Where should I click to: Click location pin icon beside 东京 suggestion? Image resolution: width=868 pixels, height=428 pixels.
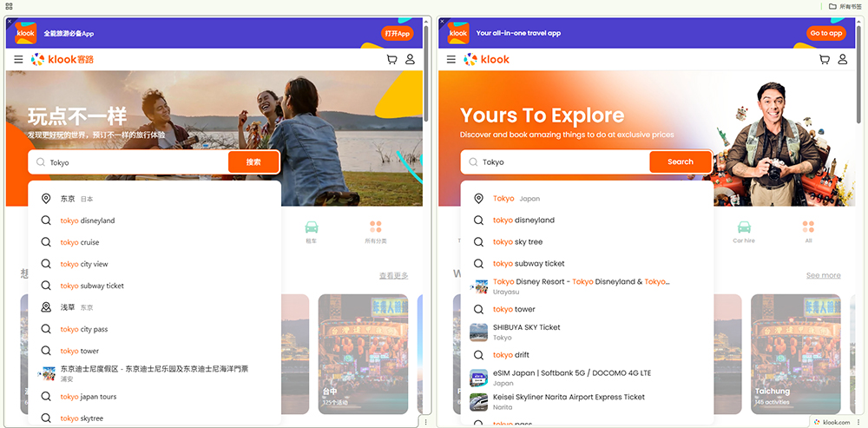(x=46, y=198)
